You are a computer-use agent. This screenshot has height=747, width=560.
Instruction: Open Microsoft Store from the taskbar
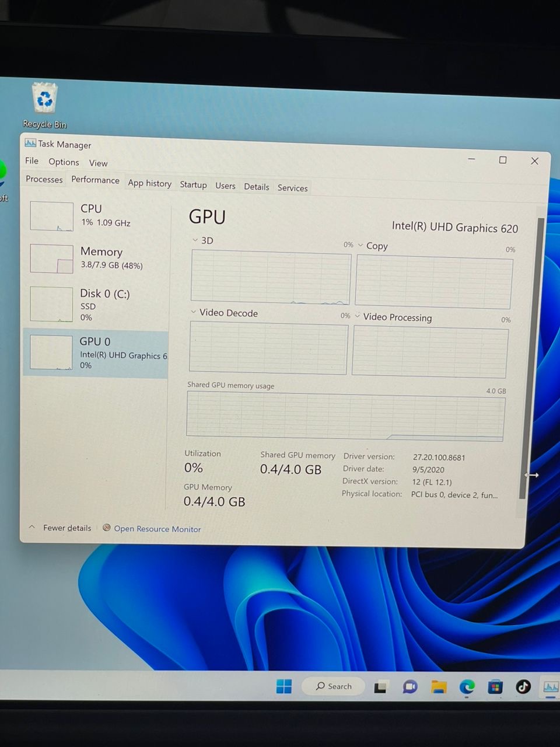495,687
